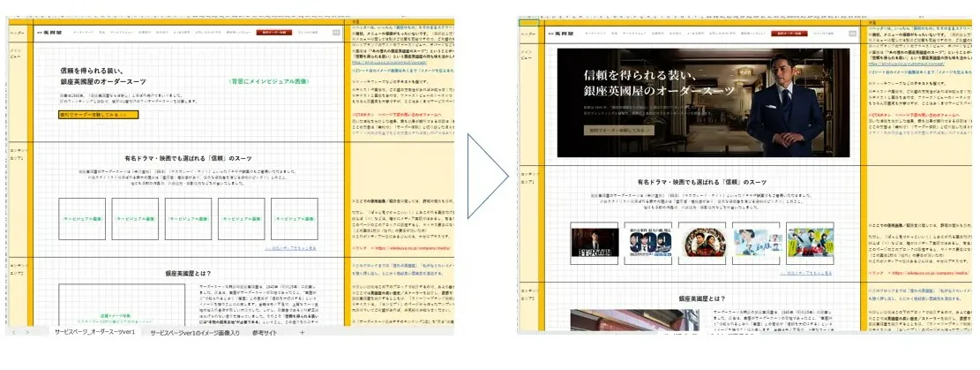Click the gray box in left wireframe header
Viewport: 980px width, 370px height.
pos(336,31)
